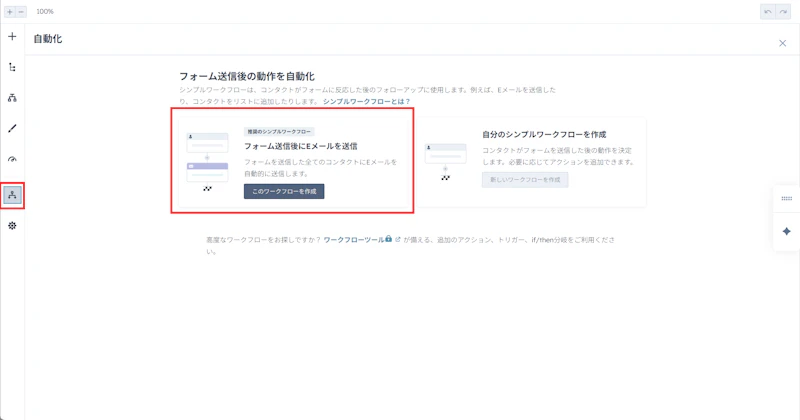800x420 pixels.
Task: Click the undo arrow icon
Action: pos(768,12)
